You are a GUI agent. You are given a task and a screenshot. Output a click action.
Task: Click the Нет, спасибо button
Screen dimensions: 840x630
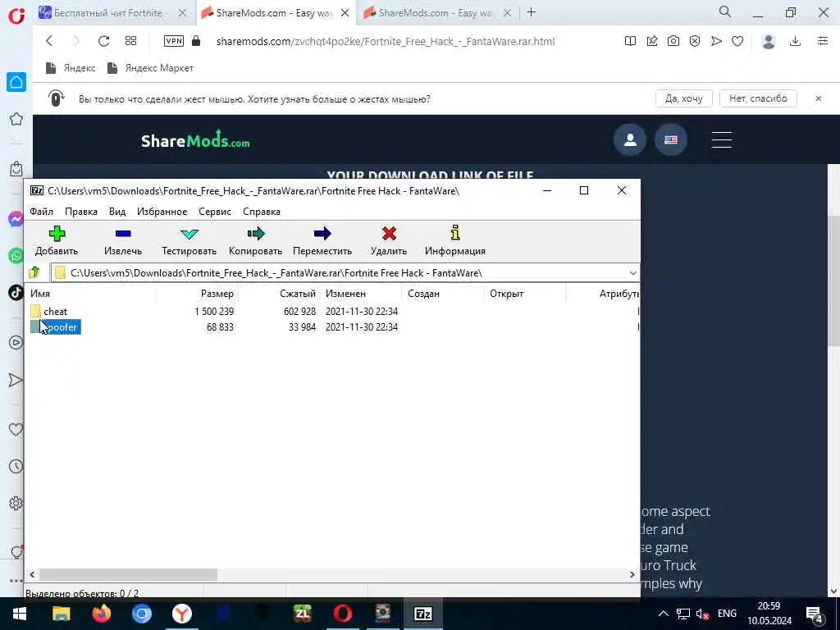(x=758, y=98)
